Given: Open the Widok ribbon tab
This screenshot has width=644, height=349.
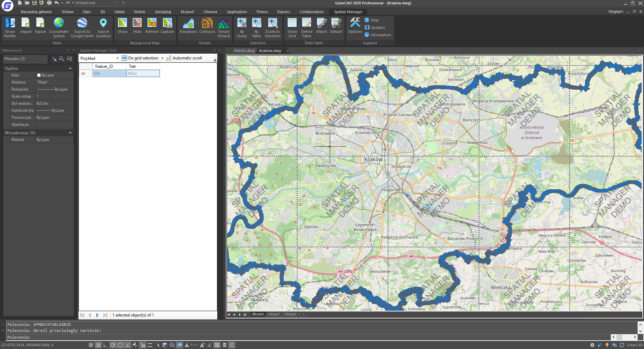Looking at the screenshot, I should [x=140, y=12].
